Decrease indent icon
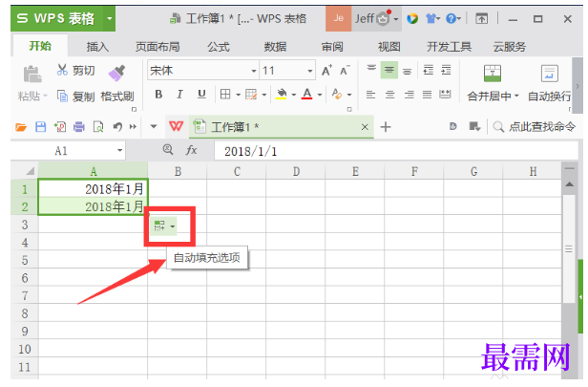 coord(429,70)
